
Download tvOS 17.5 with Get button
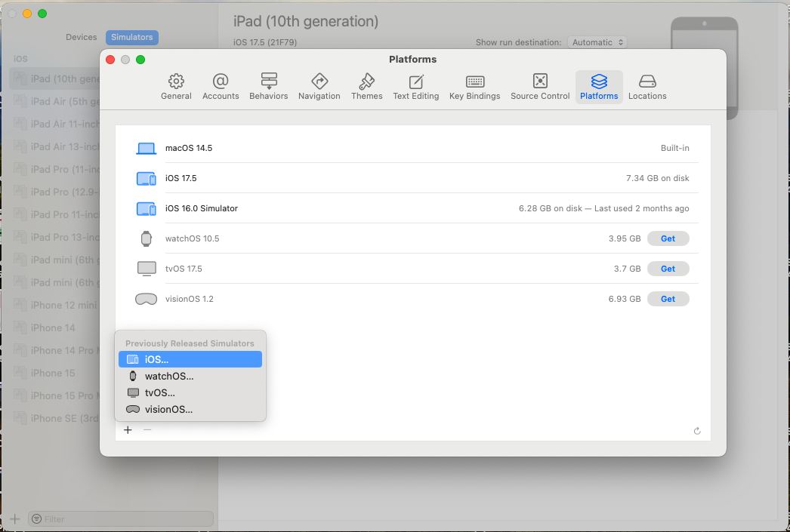click(668, 269)
